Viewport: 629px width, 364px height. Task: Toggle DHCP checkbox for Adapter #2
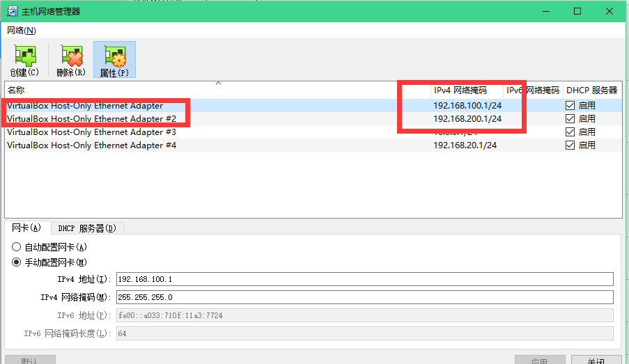(x=570, y=118)
